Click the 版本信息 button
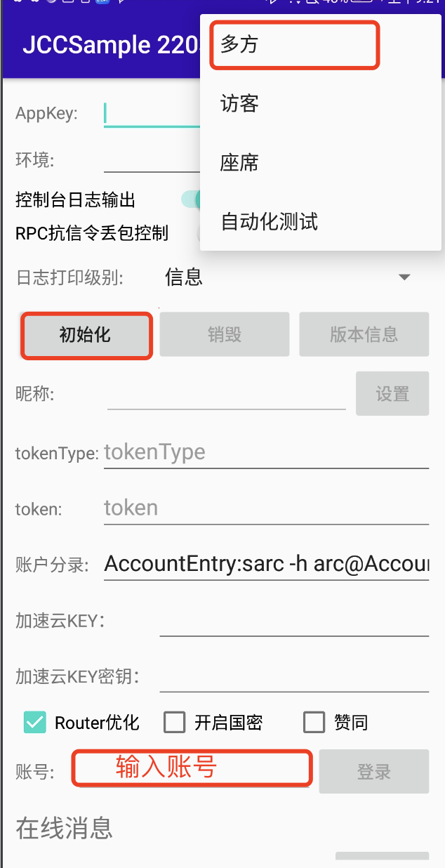 click(x=364, y=335)
